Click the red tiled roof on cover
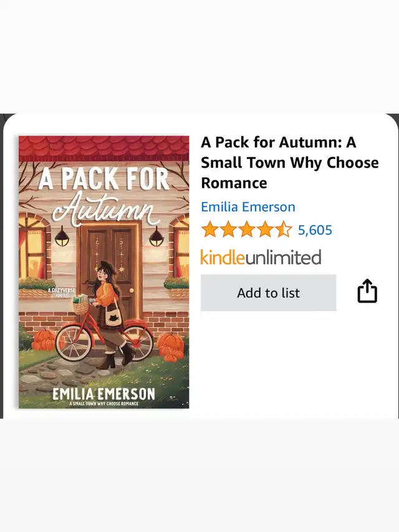 click(x=103, y=148)
